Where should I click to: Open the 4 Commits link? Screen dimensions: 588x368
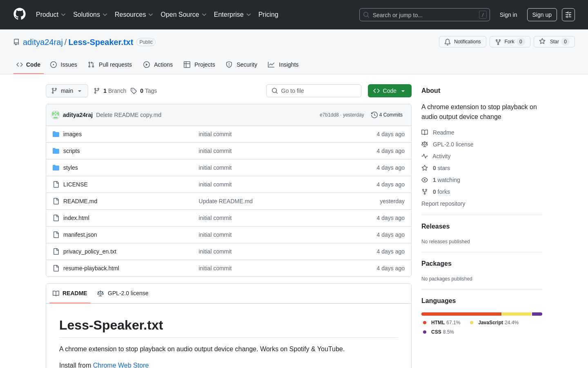pos(387,115)
